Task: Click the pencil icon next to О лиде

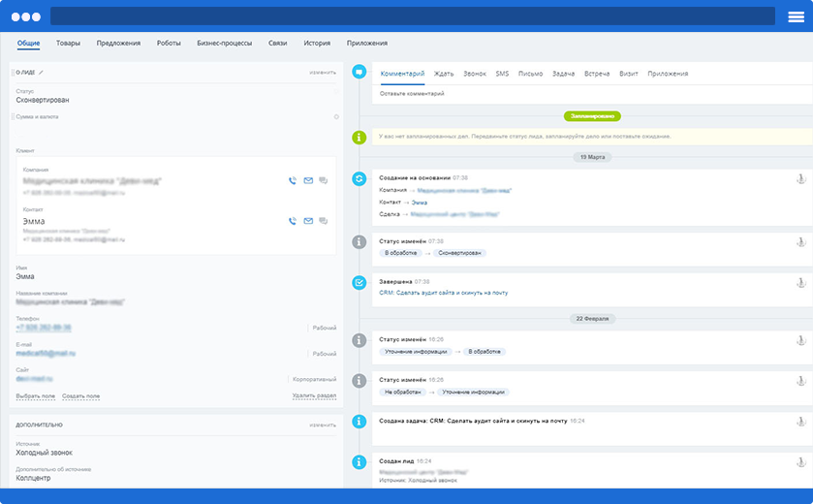Action: point(42,73)
